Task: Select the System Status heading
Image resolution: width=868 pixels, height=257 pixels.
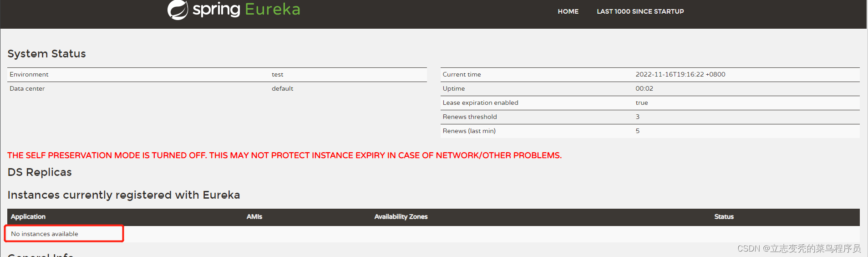Action: (46, 54)
